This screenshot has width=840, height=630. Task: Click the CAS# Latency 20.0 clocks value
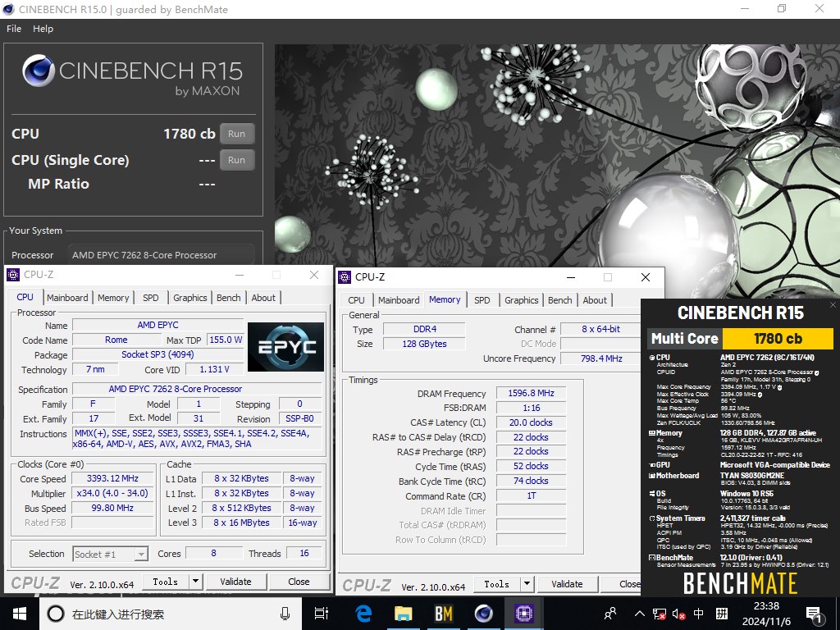(x=531, y=422)
